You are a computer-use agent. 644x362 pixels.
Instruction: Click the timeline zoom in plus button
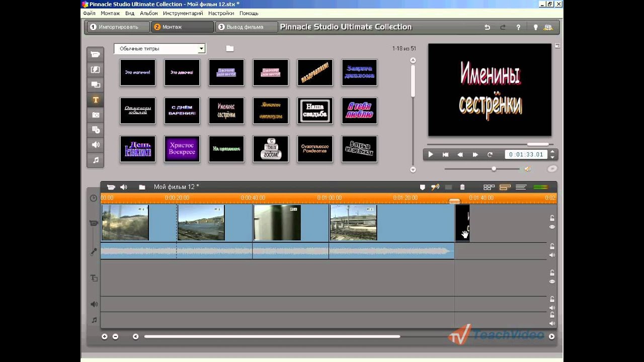point(105,337)
